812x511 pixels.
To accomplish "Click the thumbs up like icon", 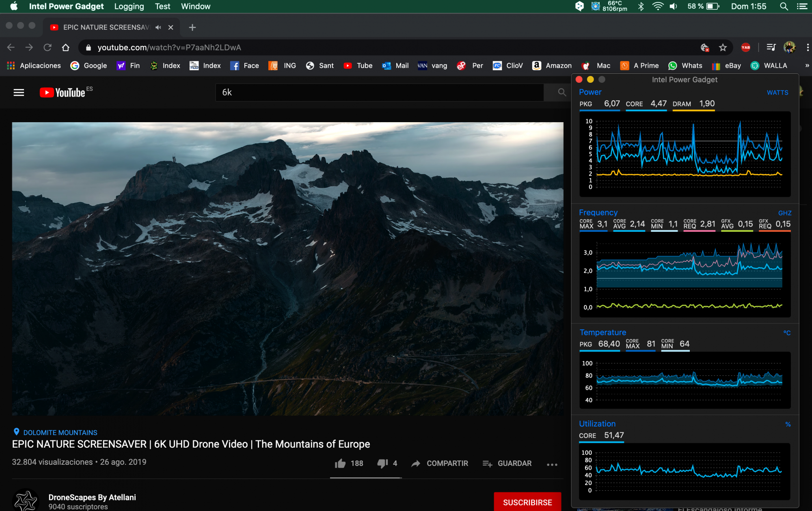I will click(340, 464).
